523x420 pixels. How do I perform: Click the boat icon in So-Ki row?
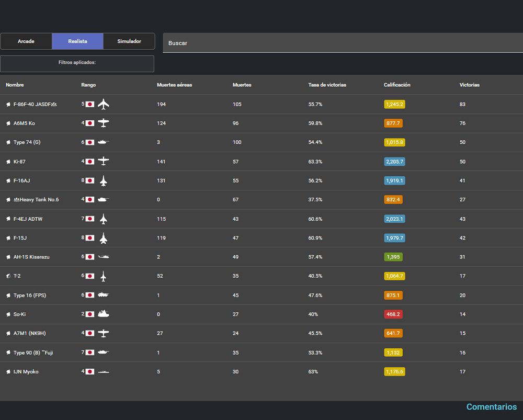pyautogui.click(x=104, y=314)
